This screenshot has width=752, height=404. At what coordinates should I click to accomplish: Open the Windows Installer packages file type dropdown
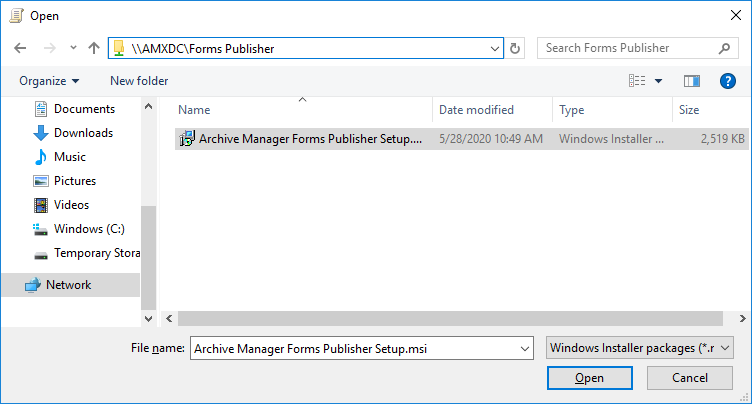[641, 348]
